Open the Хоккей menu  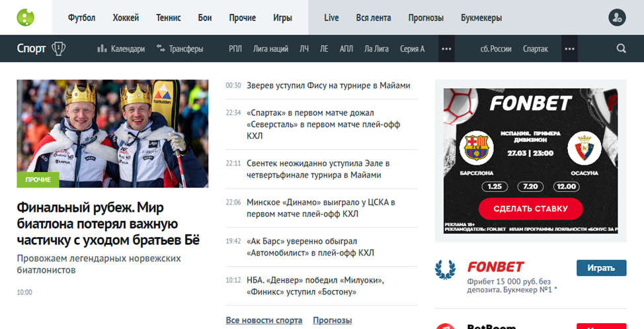coord(126,18)
